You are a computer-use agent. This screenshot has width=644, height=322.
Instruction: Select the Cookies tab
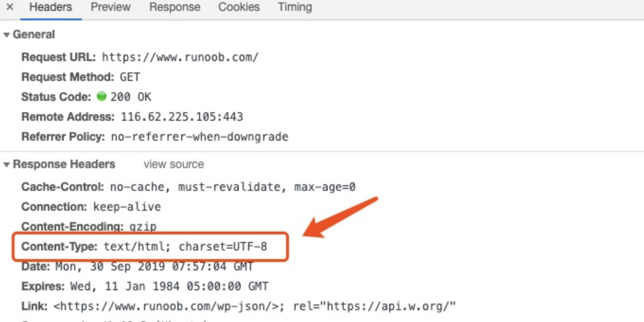click(239, 7)
